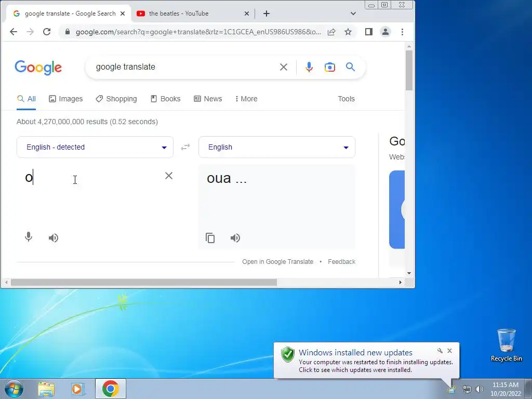Switch to Shopping results
Image resolution: width=532 pixels, height=399 pixels.
pyautogui.click(x=116, y=99)
